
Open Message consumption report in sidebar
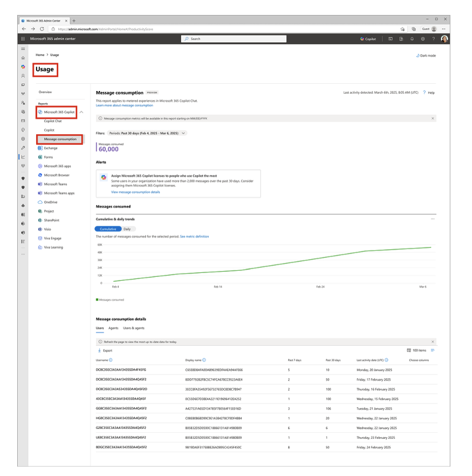[60, 139]
